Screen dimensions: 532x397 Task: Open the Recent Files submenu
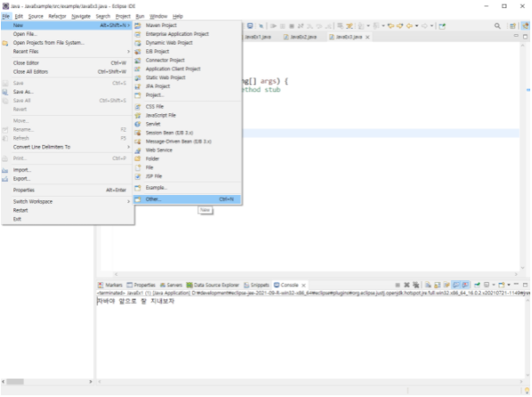point(68,52)
